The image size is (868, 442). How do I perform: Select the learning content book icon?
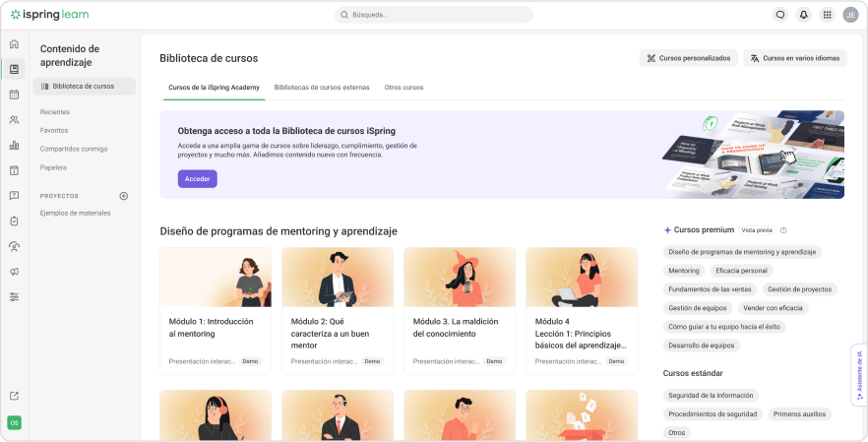pyautogui.click(x=15, y=69)
